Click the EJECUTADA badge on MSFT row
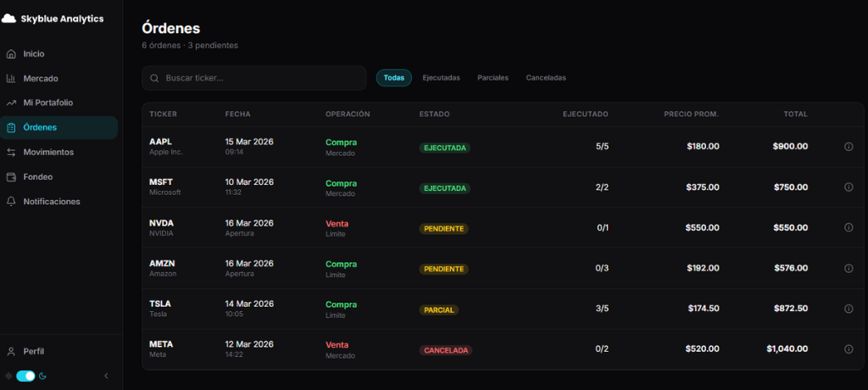 coord(444,188)
